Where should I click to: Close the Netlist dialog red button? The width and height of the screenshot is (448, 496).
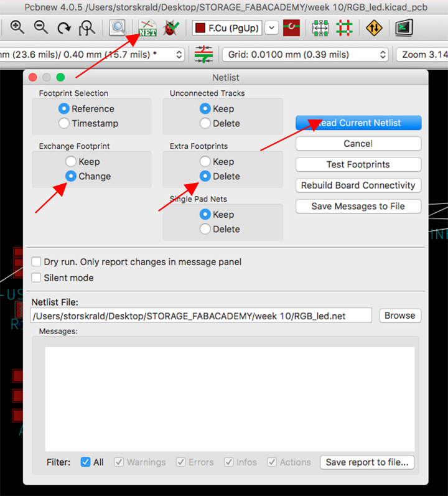(32, 77)
